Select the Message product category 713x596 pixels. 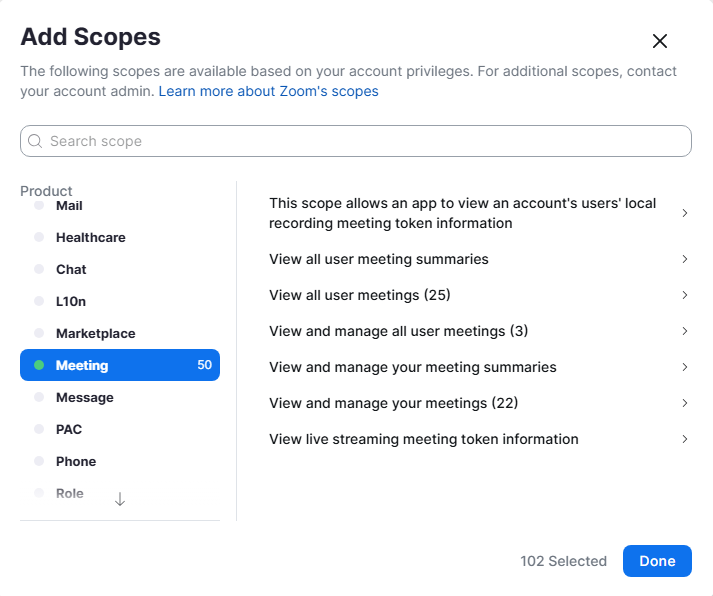pyautogui.click(x=84, y=398)
